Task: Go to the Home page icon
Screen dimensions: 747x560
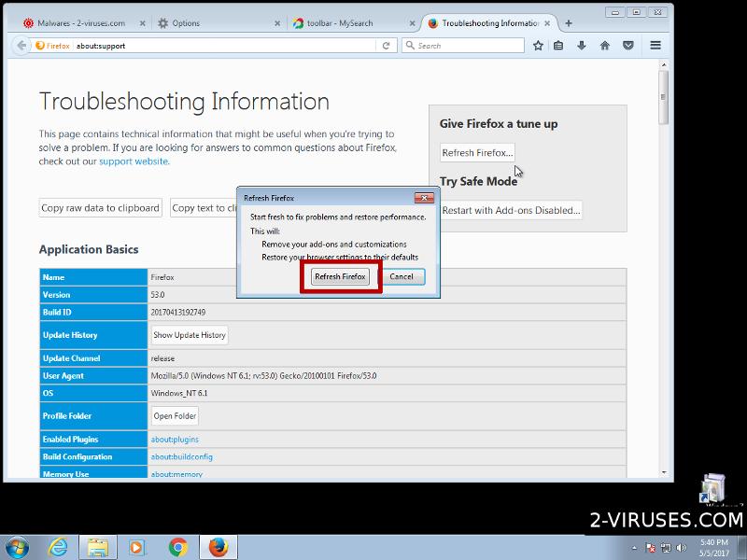Action: pos(605,45)
